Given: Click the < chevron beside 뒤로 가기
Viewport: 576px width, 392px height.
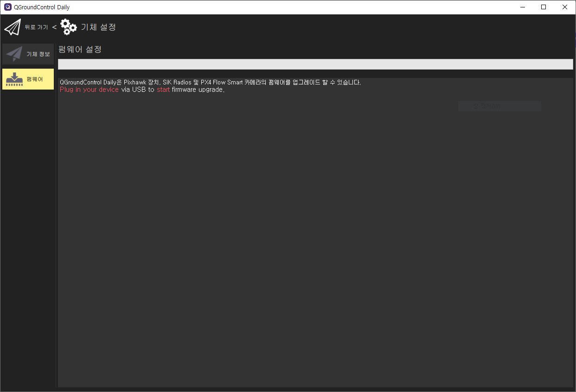Looking at the screenshot, I should pos(54,27).
